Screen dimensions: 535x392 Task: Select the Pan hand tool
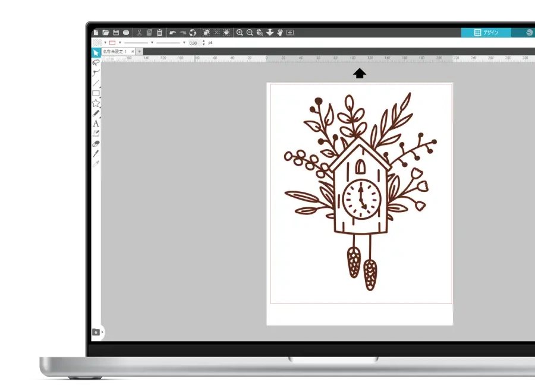pyautogui.click(x=279, y=33)
